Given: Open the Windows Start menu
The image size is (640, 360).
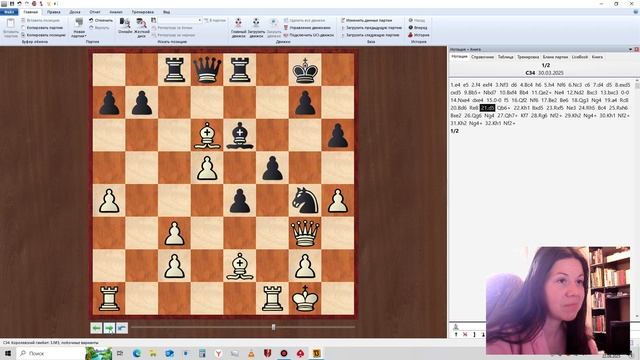Looking at the screenshot, I should pyautogui.click(x=7, y=353).
